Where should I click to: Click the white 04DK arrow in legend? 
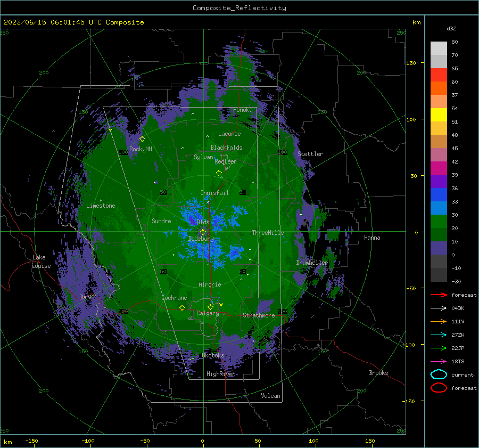439,308
